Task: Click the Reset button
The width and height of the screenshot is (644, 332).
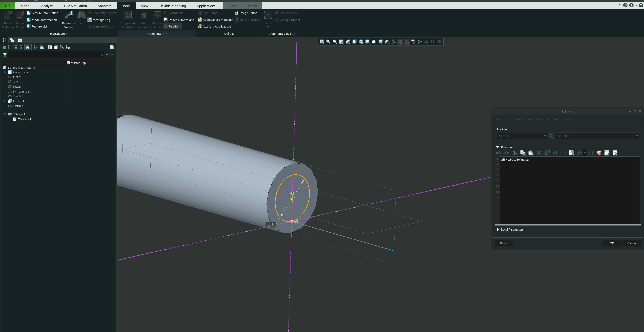Action: (504, 243)
